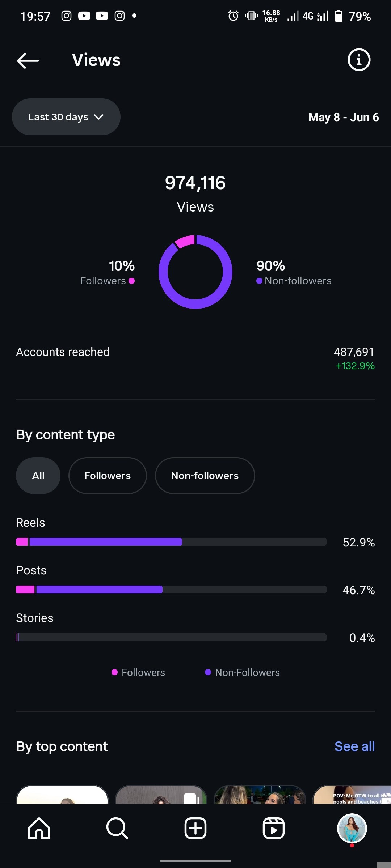
Task: Tap the views donut chart
Action: click(195, 272)
